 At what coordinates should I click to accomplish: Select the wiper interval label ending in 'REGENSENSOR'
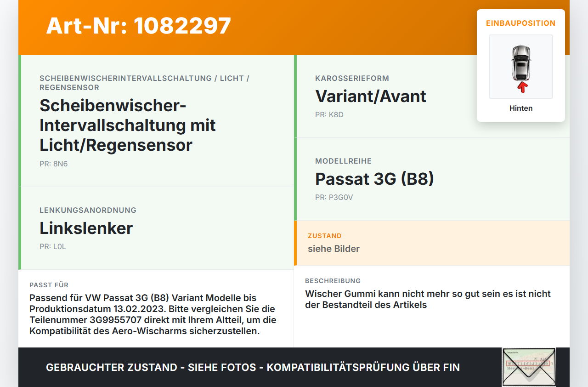point(144,83)
